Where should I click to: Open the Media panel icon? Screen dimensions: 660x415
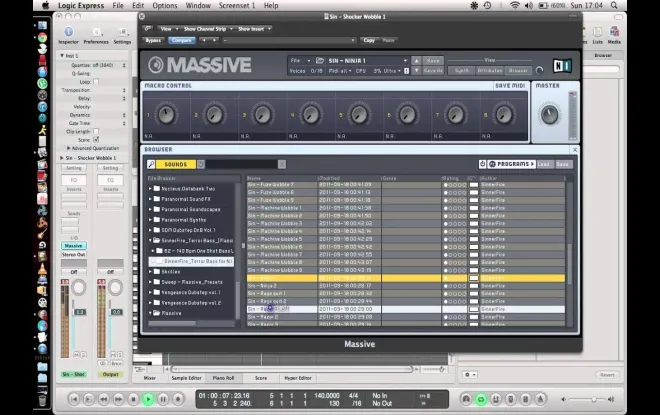pyautogui.click(x=614, y=32)
